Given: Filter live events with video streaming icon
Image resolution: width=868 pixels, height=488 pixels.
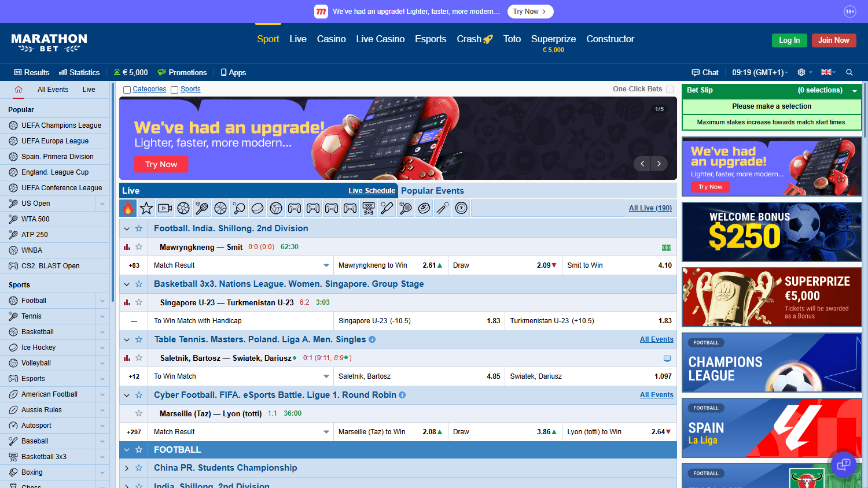Looking at the screenshot, I should (x=165, y=208).
